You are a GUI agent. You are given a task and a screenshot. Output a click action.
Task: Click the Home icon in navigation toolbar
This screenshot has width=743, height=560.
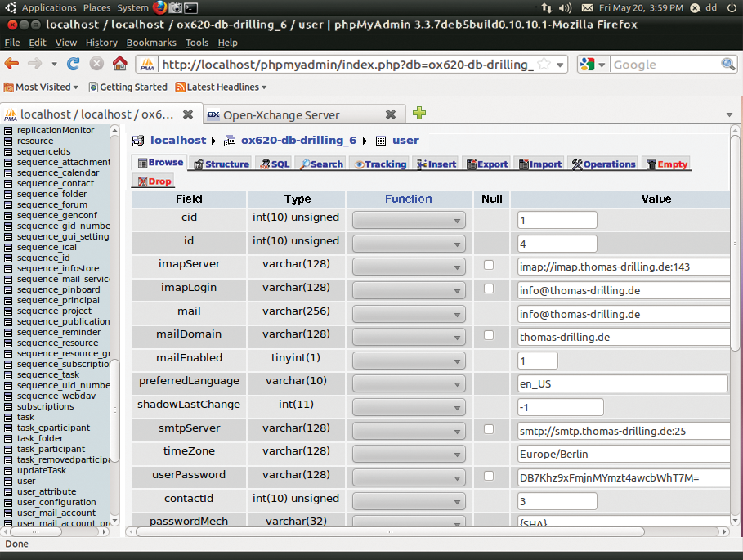click(x=119, y=64)
